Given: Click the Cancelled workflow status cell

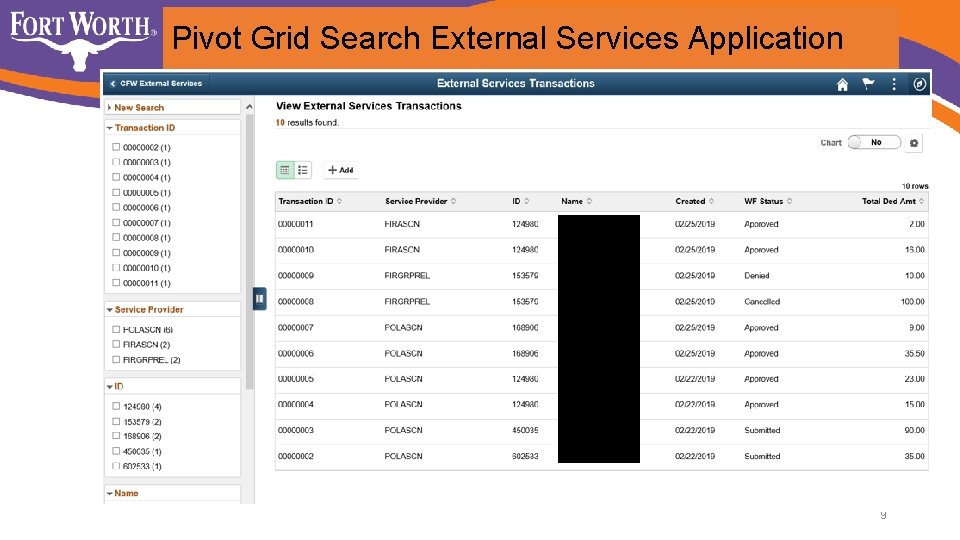Looking at the screenshot, I should point(762,301).
